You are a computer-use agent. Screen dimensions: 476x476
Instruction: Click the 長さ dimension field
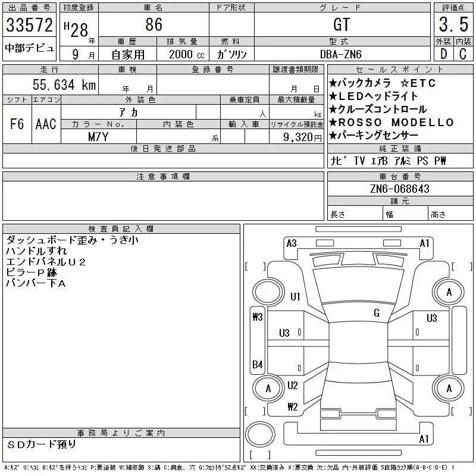pos(355,214)
